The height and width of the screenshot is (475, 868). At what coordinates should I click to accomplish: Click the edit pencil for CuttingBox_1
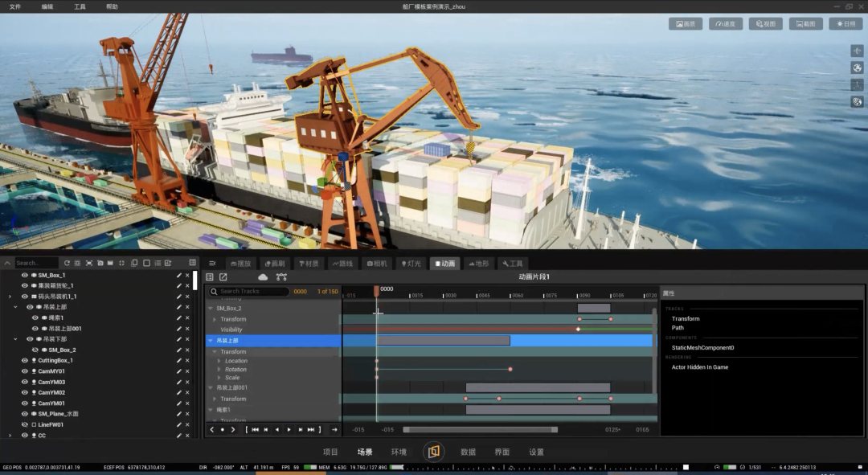coord(178,360)
